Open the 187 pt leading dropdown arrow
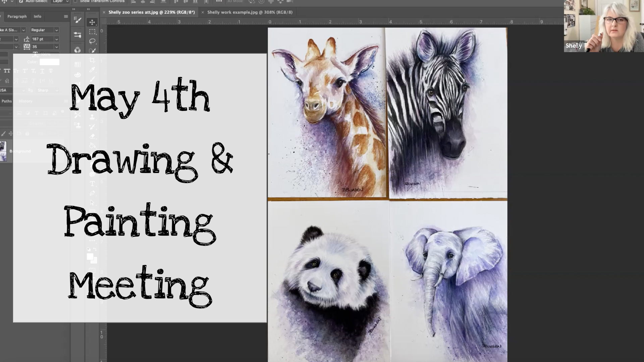 [x=56, y=39]
